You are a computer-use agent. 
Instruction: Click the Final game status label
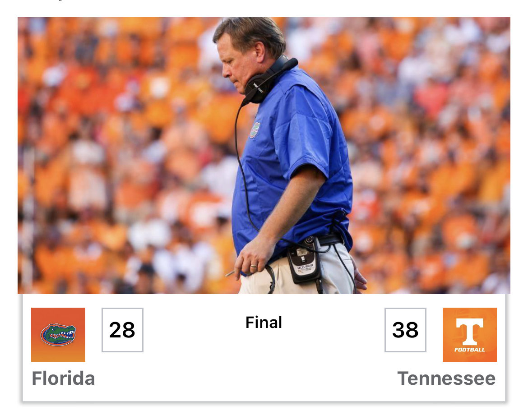tap(264, 323)
